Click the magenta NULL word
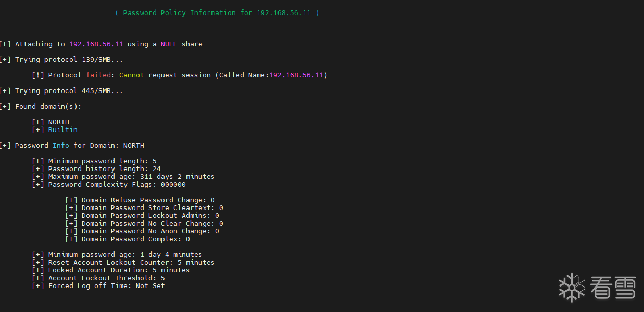 point(169,44)
